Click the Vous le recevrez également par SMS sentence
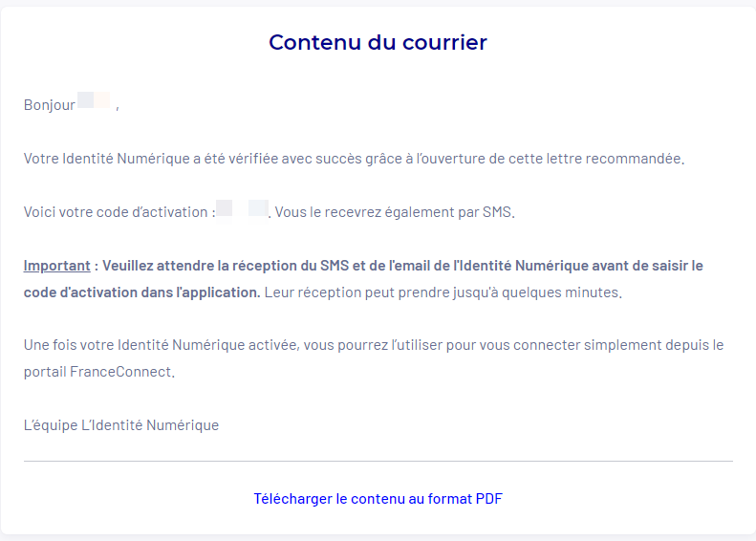The height and width of the screenshot is (541, 756). pyautogui.click(x=395, y=212)
